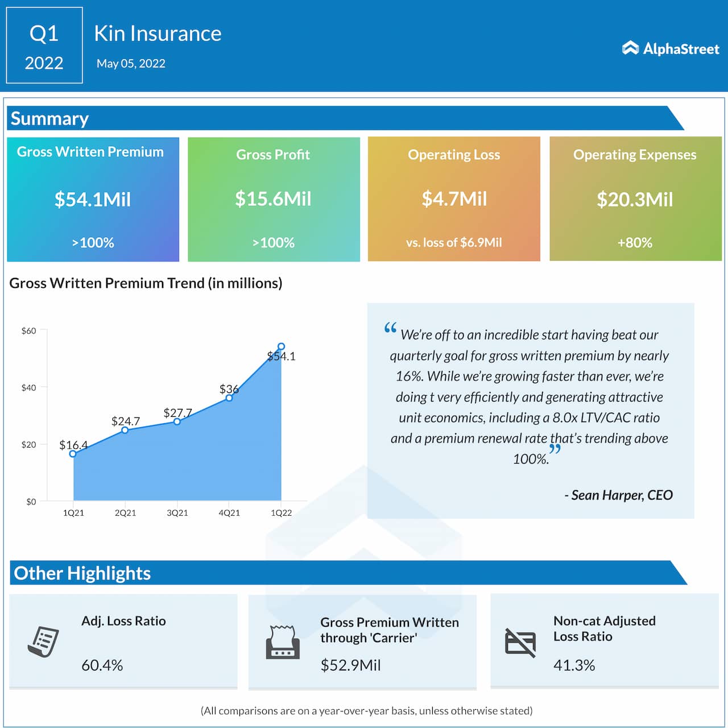Click the opening quotation mark icon
Viewport: 728px width, 728px height.
pos(390,328)
